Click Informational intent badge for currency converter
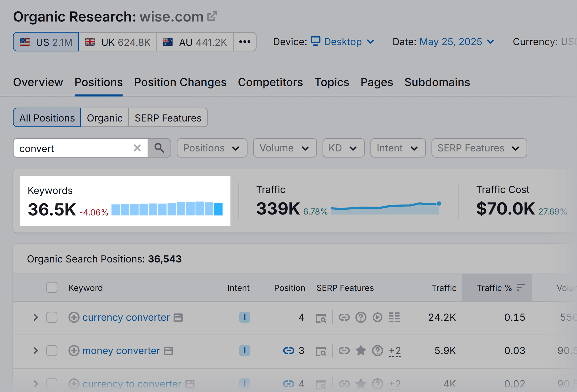The width and height of the screenshot is (577, 392). (245, 317)
